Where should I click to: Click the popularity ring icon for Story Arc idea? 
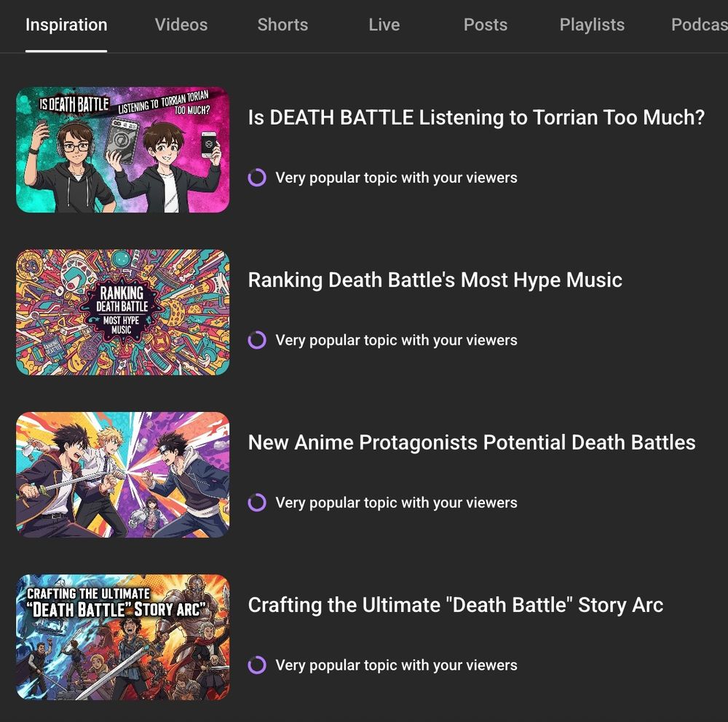257,665
